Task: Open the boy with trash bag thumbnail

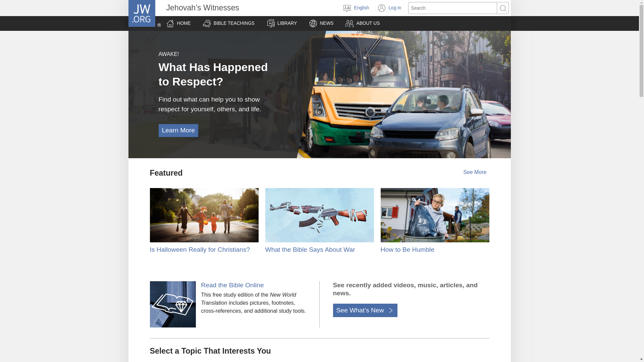Action: [x=435, y=215]
